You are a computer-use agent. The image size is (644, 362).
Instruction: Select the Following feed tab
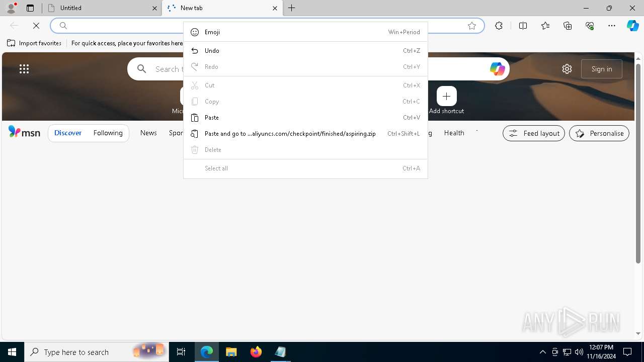pyautogui.click(x=108, y=133)
